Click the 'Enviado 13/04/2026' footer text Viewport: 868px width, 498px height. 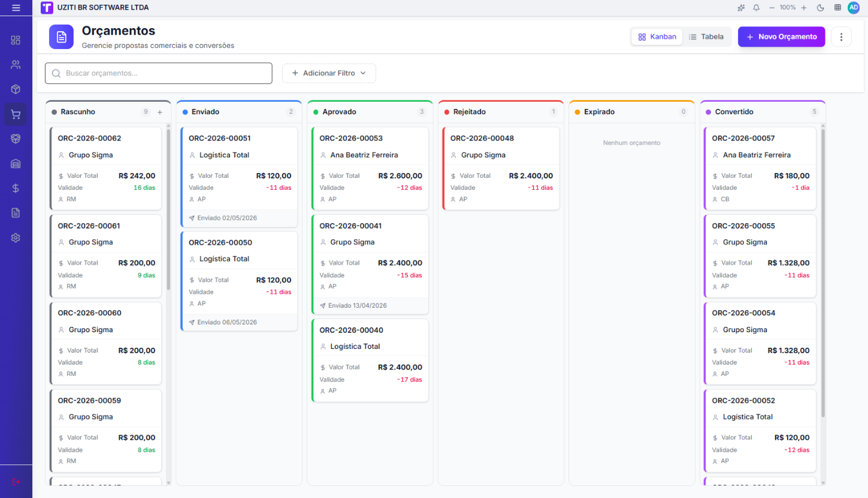358,305
